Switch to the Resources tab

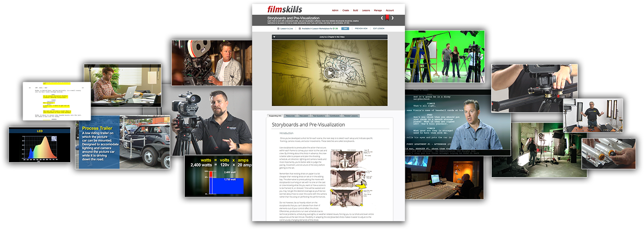[290, 116]
